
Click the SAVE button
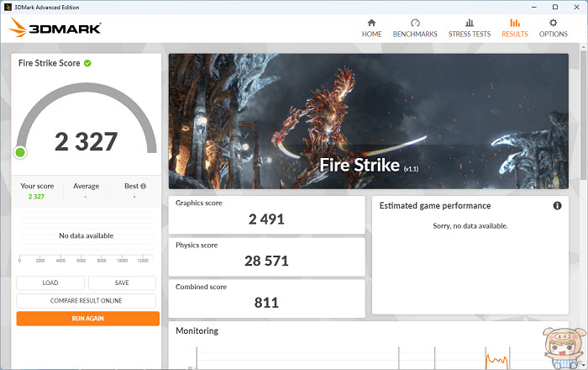coord(122,283)
